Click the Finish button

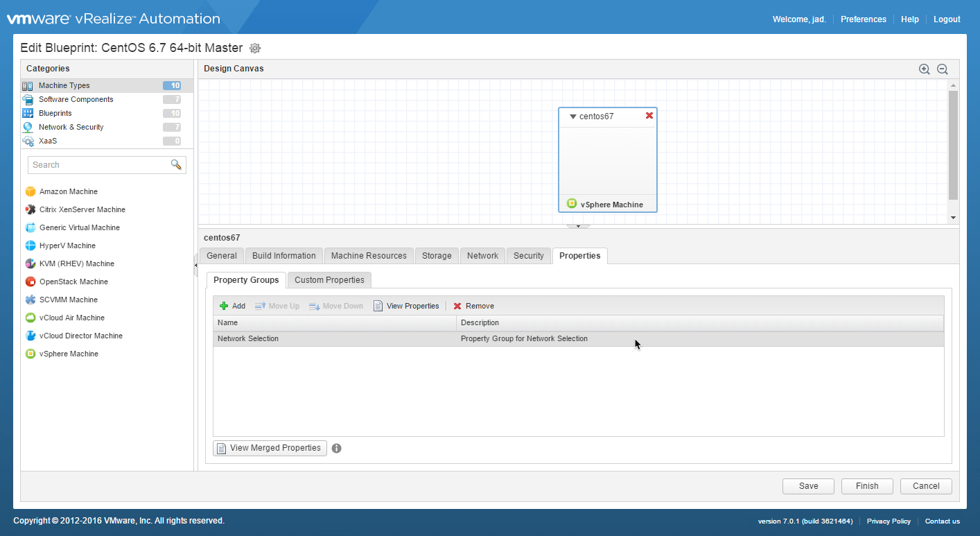[867, 486]
